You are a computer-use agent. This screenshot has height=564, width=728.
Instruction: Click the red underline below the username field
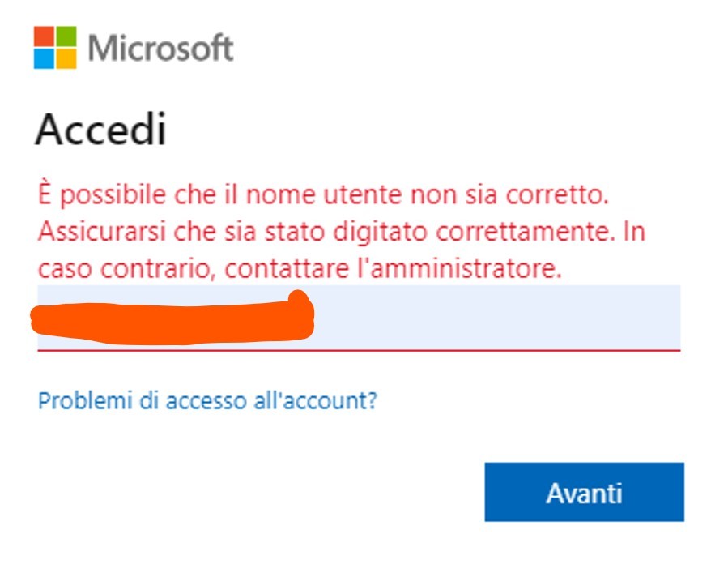pyautogui.click(x=359, y=350)
